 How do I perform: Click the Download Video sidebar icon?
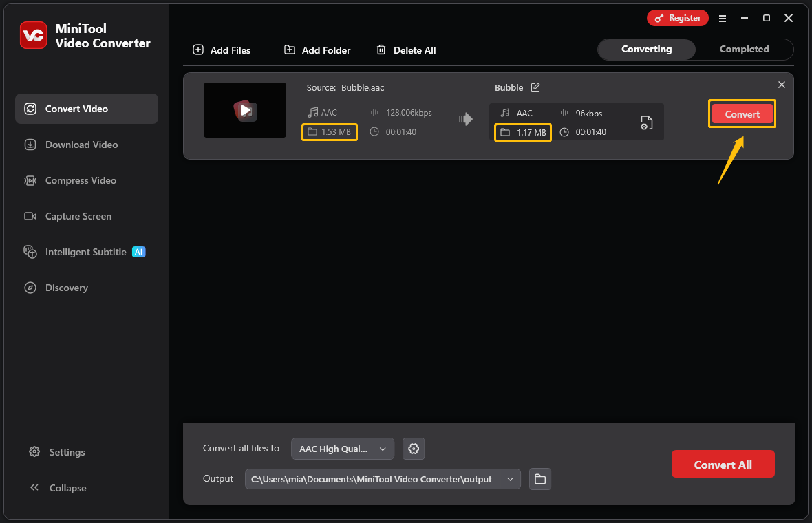pyautogui.click(x=30, y=145)
